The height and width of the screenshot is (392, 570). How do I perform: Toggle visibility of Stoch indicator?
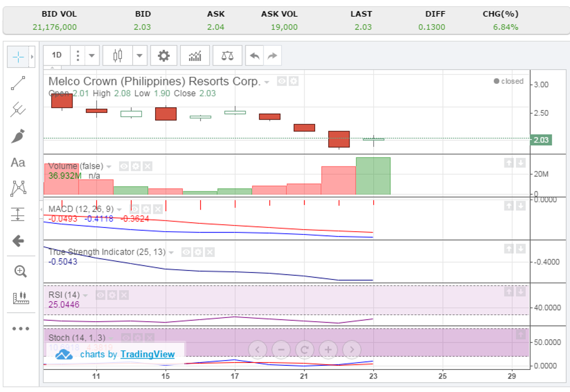pos(126,338)
